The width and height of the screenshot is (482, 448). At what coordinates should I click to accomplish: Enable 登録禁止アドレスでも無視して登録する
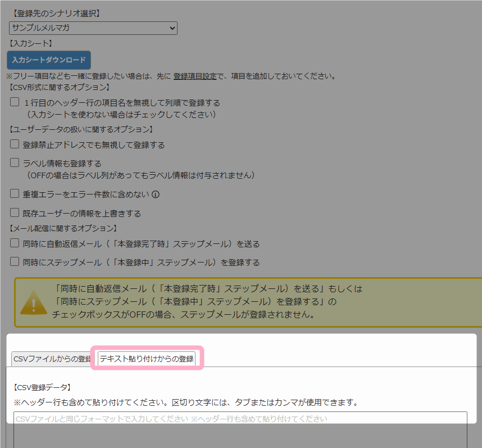(x=15, y=144)
